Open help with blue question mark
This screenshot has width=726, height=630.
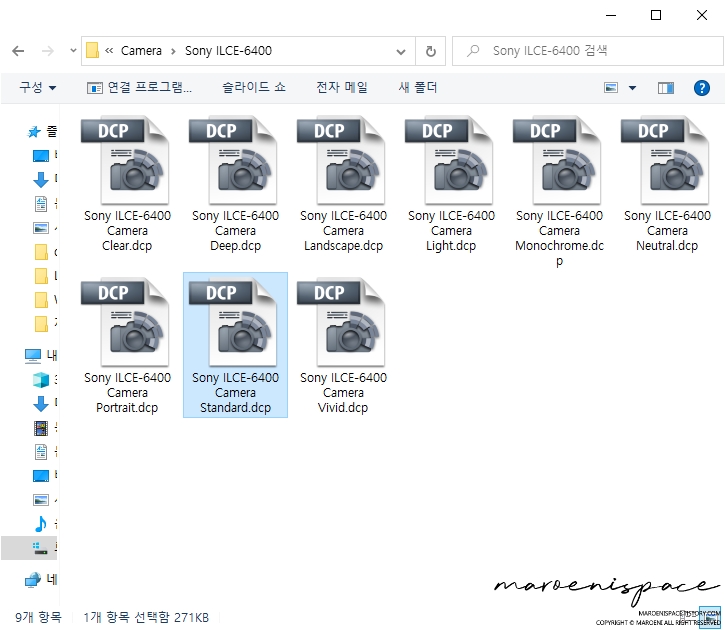[x=702, y=87]
